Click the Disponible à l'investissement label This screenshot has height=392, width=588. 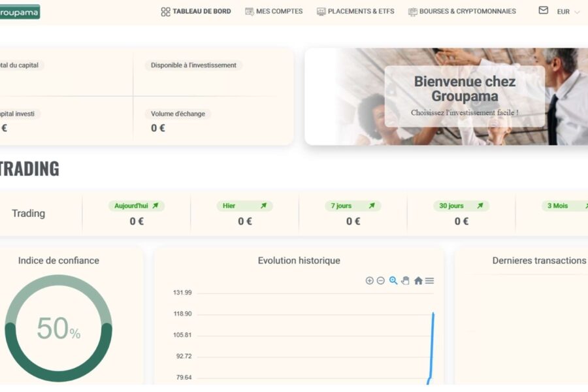coord(193,65)
